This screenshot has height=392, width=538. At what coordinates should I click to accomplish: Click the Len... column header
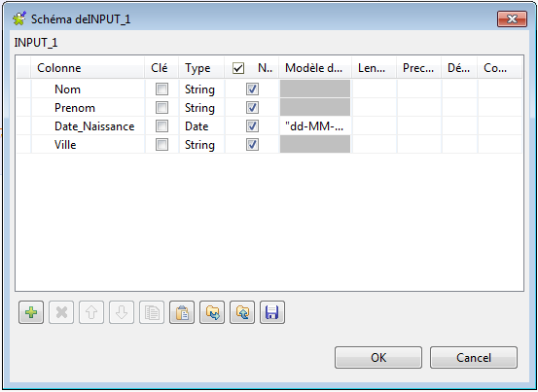click(374, 68)
